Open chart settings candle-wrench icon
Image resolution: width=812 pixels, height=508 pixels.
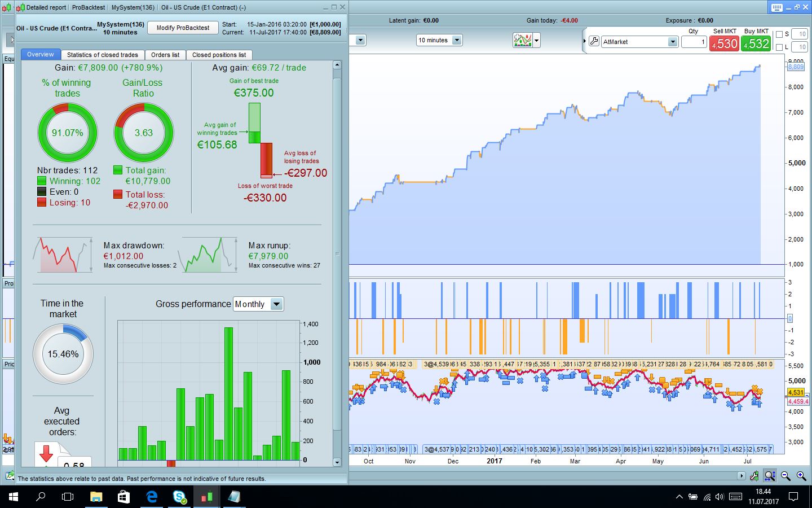(754, 476)
